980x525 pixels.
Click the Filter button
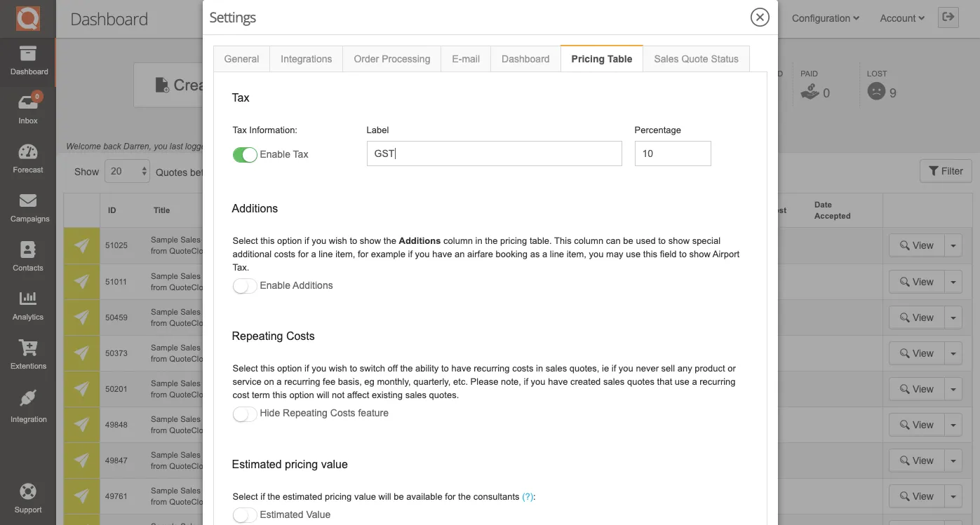pos(946,170)
